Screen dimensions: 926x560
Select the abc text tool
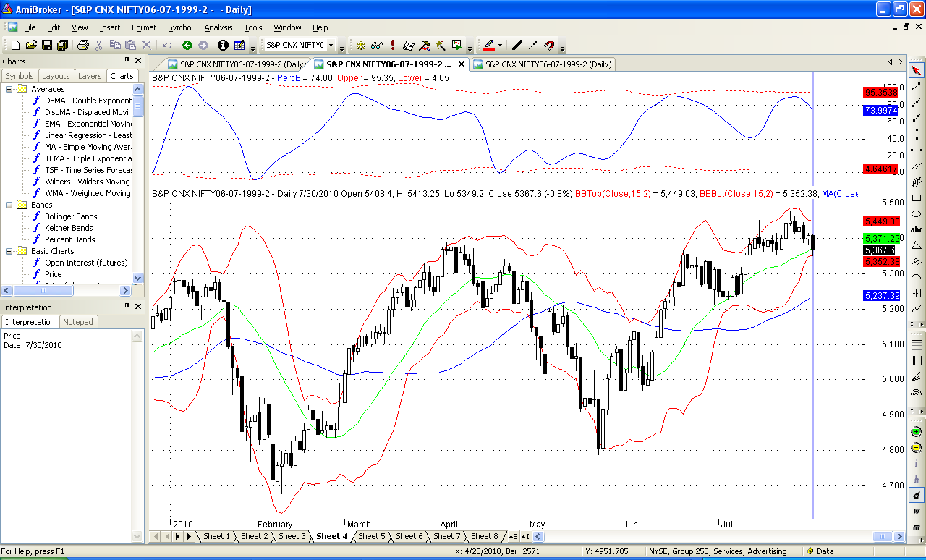coord(917,229)
